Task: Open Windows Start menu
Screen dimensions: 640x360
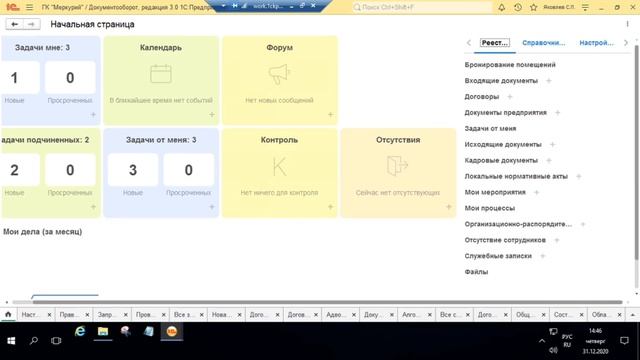Action: (x=11, y=341)
